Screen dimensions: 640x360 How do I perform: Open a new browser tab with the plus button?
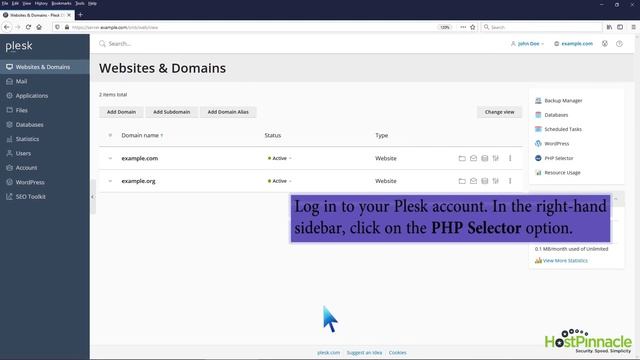(80, 15)
